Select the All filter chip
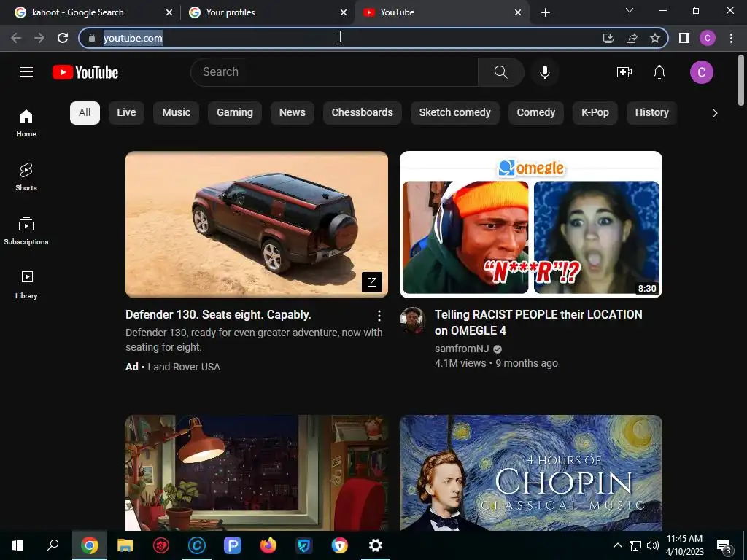The width and height of the screenshot is (747, 560). [85, 113]
